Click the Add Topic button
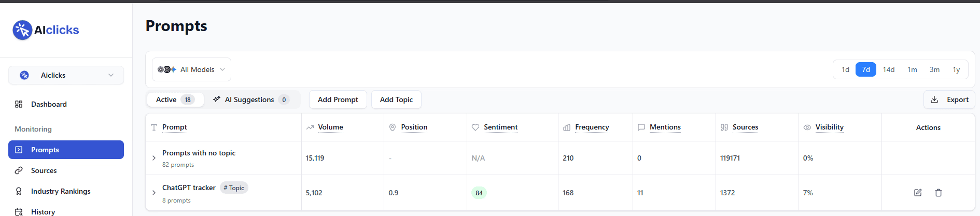The width and height of the screenshot is (980, 216). 396,99
